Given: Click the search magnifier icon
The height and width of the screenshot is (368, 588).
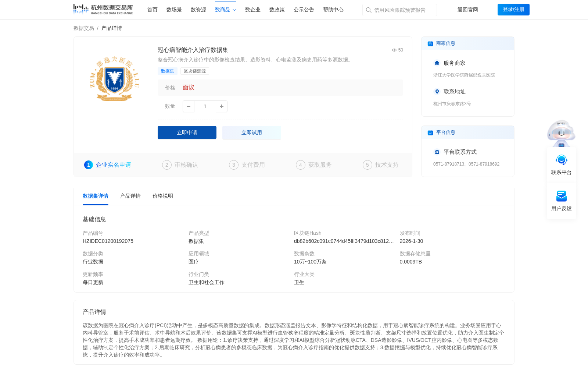Looking at the screenshot, I should click(369, 10).
